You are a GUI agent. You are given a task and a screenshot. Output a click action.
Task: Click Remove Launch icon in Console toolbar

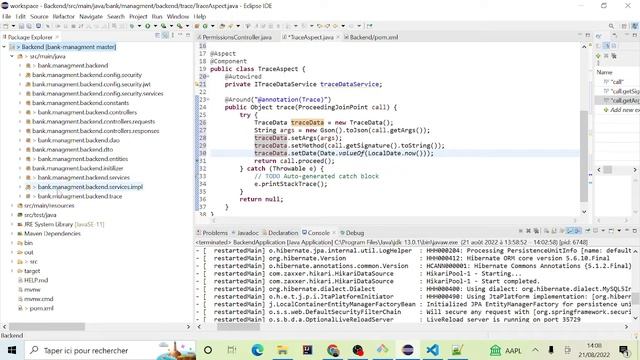tap(528, 231)
